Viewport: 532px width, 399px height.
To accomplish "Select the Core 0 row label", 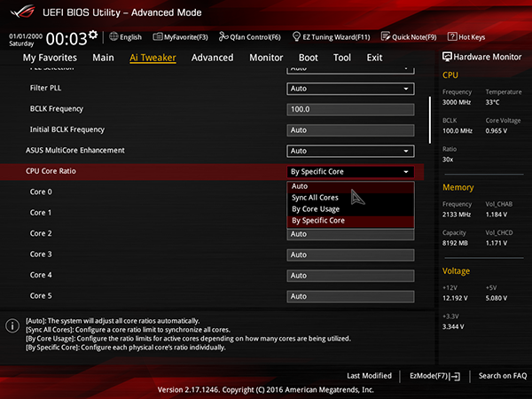I will (41, 192).
